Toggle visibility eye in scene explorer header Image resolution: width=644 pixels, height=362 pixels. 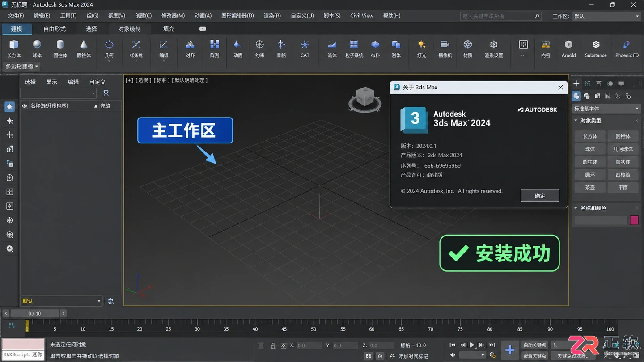tap(25, 106)
